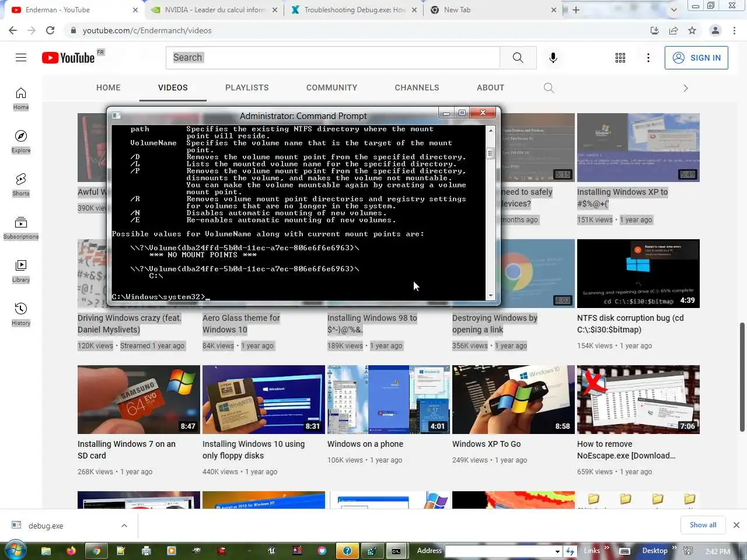The width and height of the screenshot is (747, 560).
Task: Open Shorts in the left sidebar
Action: (x=21, y=185)
